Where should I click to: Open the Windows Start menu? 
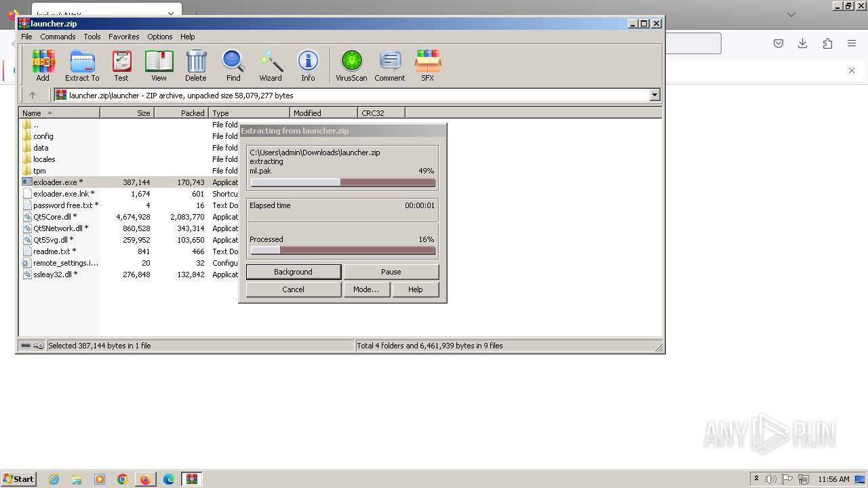point(19,479)
